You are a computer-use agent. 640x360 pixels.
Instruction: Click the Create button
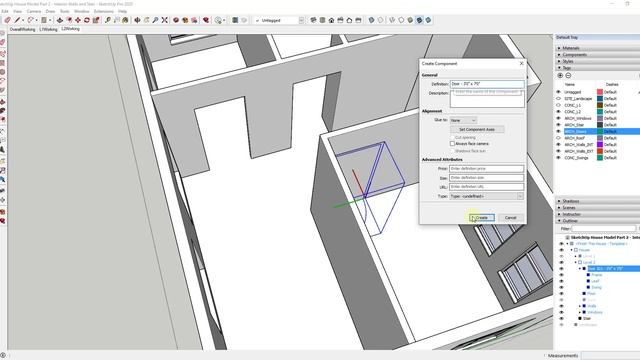482,218
